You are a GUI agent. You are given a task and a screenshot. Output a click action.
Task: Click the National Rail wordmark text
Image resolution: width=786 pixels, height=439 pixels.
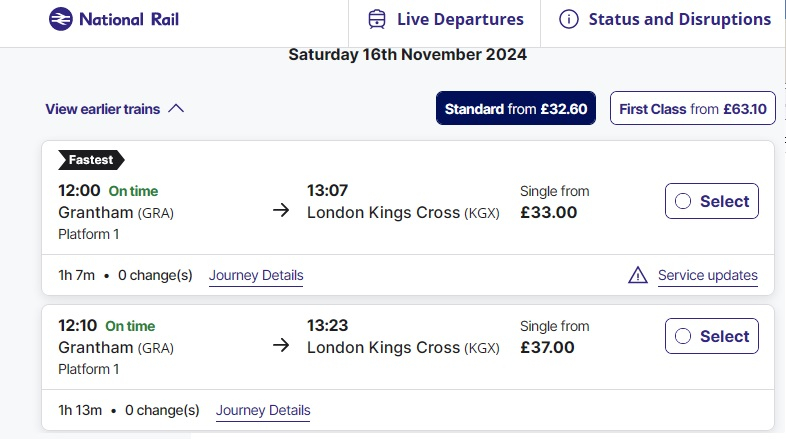coord(129,20)
